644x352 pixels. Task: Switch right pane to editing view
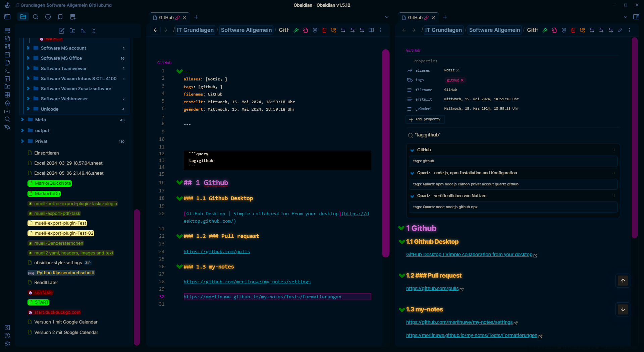tap(620, 30)
